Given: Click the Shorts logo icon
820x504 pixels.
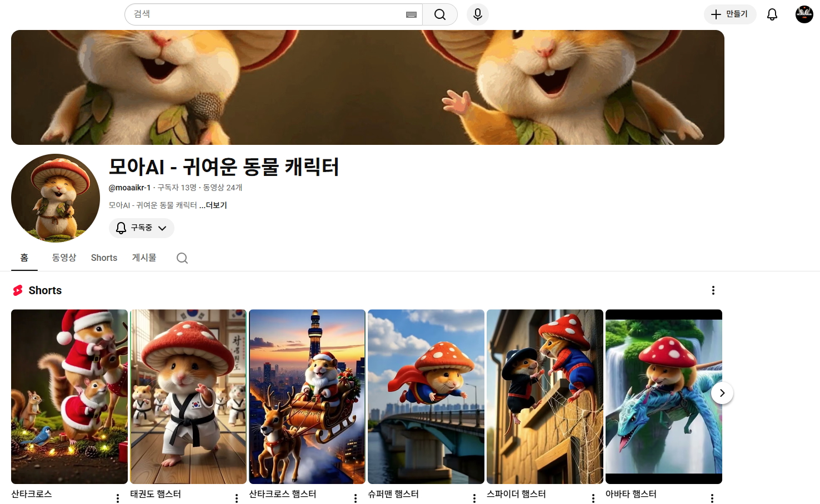Looking at the screenshot, I should [17, 290].
